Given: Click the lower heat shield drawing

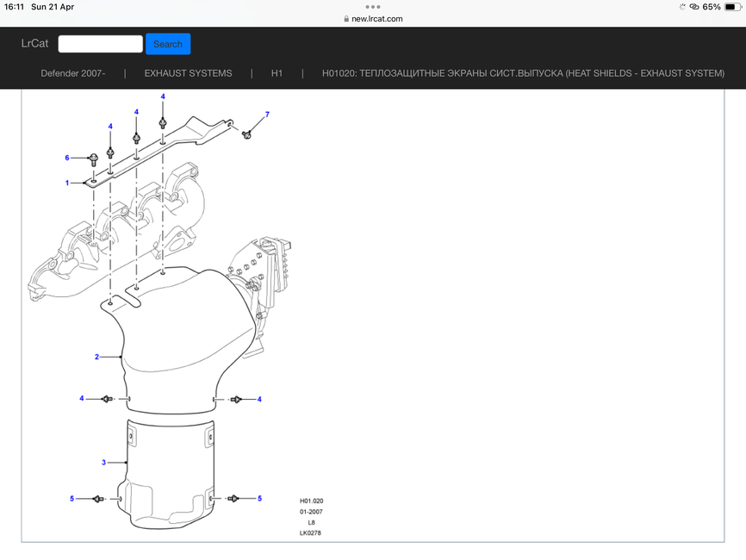Looking at the screenshot, I should click(x=166, y=473).
